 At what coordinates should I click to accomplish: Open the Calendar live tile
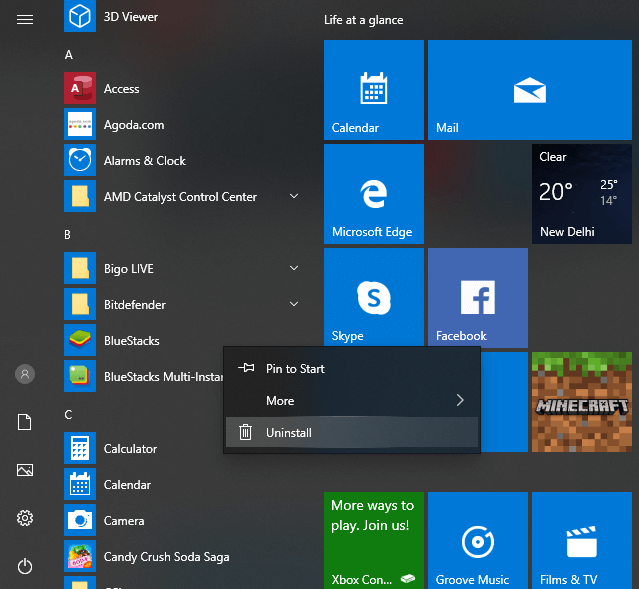(x=374, y=90)
